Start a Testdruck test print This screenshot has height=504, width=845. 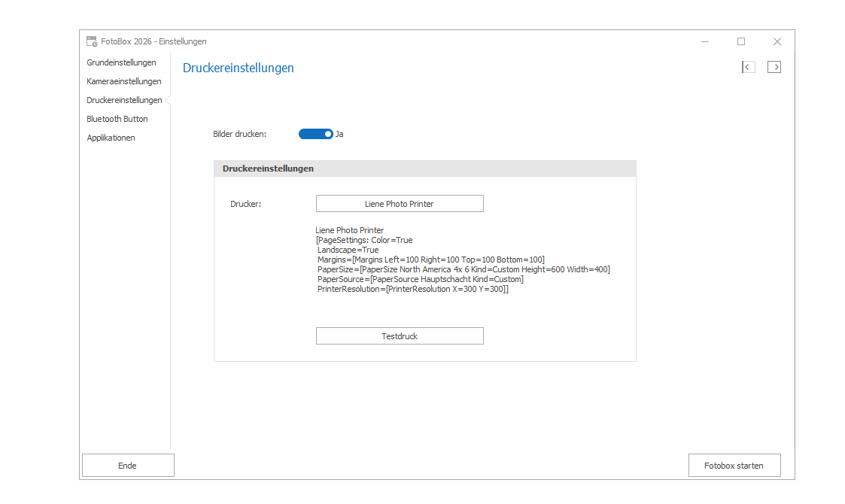pos(400,336)
